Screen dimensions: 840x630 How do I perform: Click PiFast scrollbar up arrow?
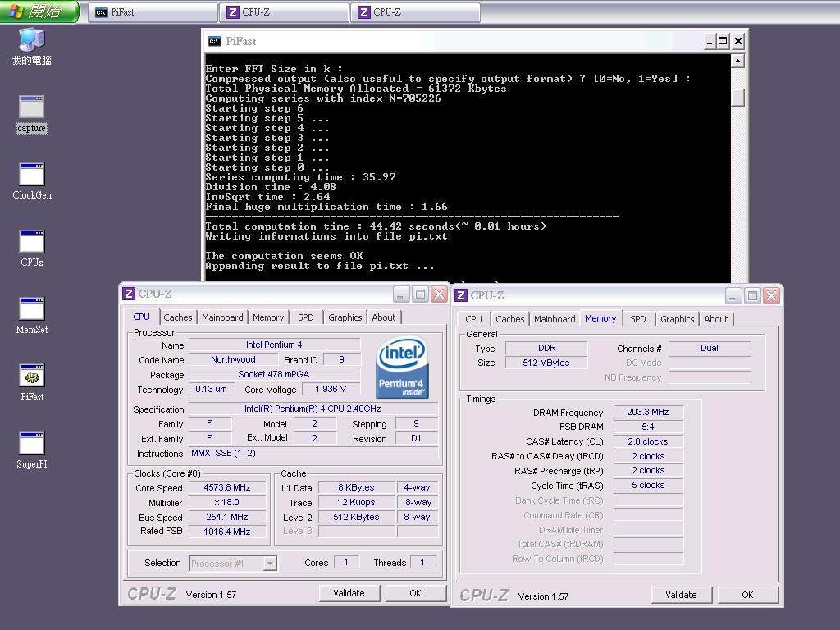pos(737,61)
